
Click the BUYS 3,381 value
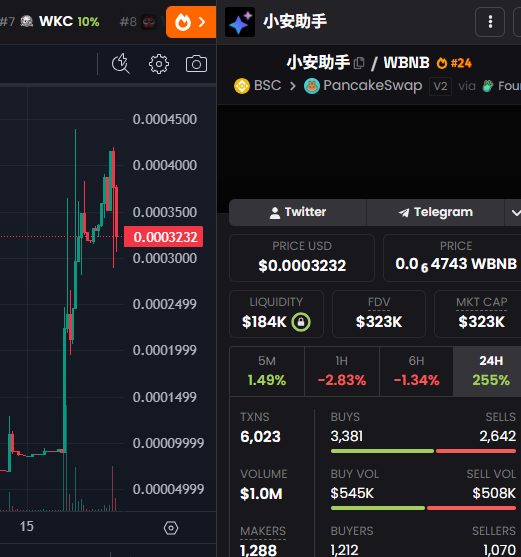click(x=347, y=436)
